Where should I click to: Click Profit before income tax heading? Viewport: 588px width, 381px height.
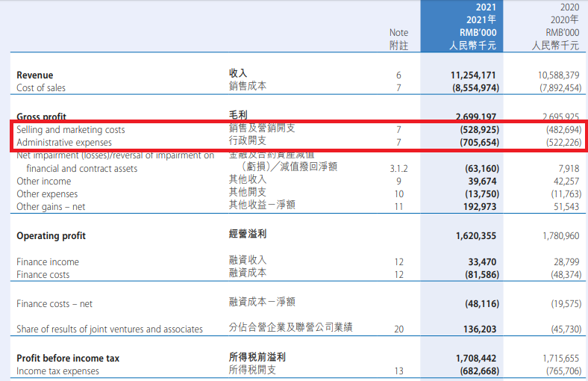click(x=68, y=359)
